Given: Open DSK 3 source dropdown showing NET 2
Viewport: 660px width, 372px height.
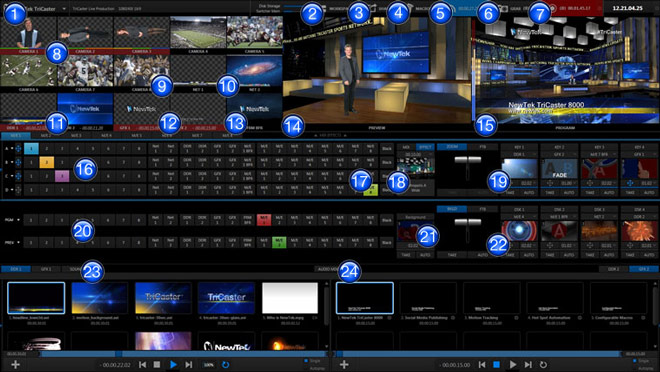Looking at the screenshot, I should tap(599, 217).
